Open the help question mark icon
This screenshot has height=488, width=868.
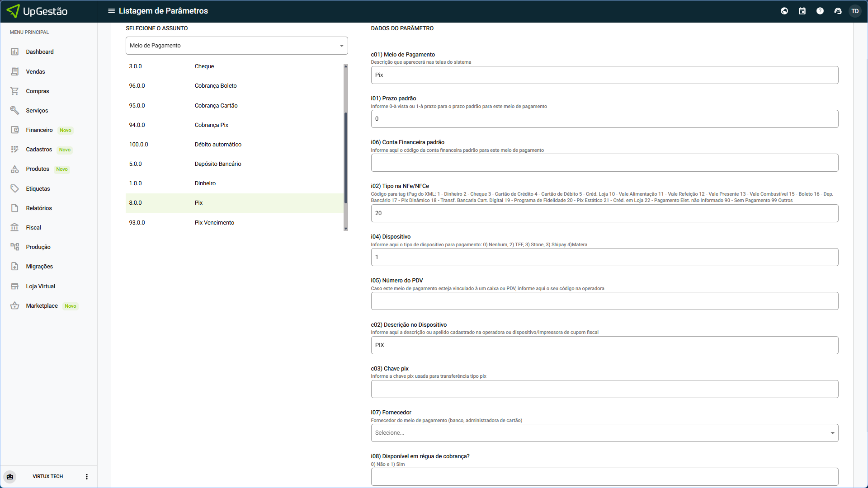click(820, 11)
